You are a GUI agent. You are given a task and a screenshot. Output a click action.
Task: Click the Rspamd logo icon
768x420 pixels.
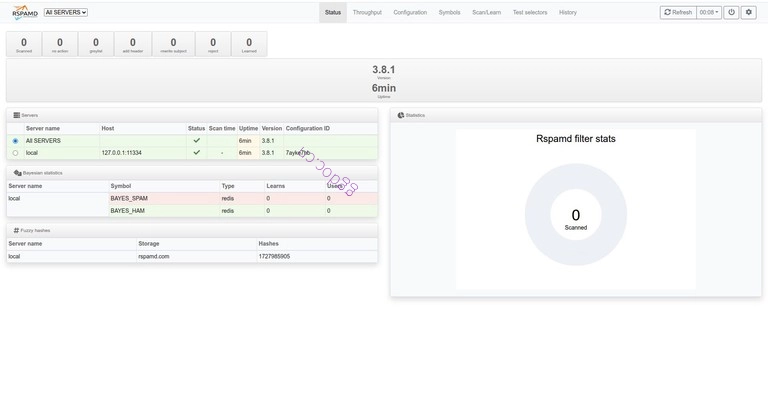click(24, 12)
